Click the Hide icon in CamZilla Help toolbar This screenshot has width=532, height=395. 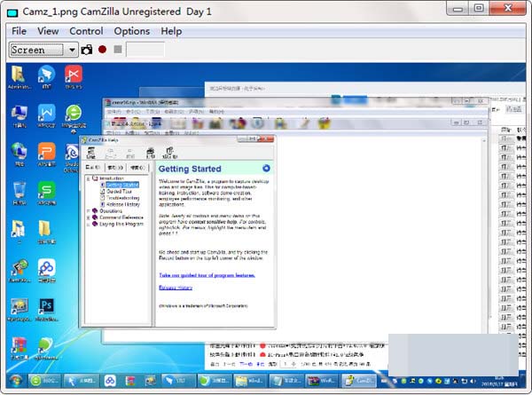(91, 153)
